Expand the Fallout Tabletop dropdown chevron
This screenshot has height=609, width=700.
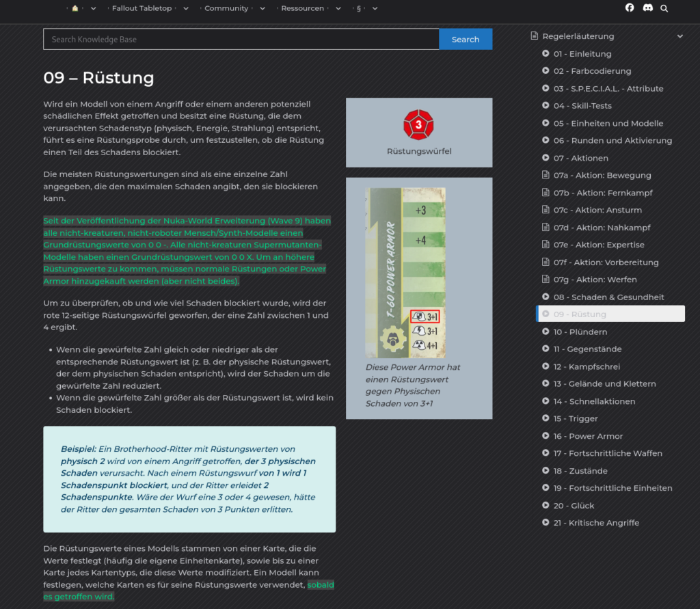tap(186, 8)
